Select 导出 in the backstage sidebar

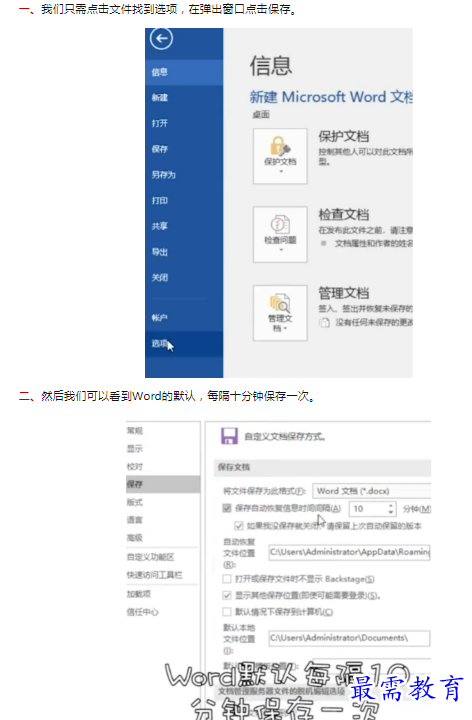coord(184,252)
